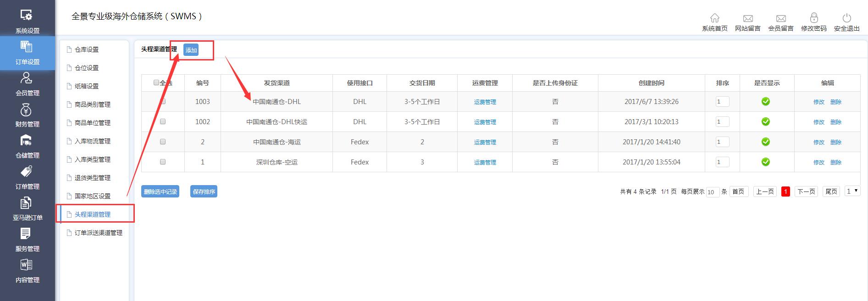This screenshot has height=301, width=868.
Task: Open the page number dropdown
Action: [852, 192]
